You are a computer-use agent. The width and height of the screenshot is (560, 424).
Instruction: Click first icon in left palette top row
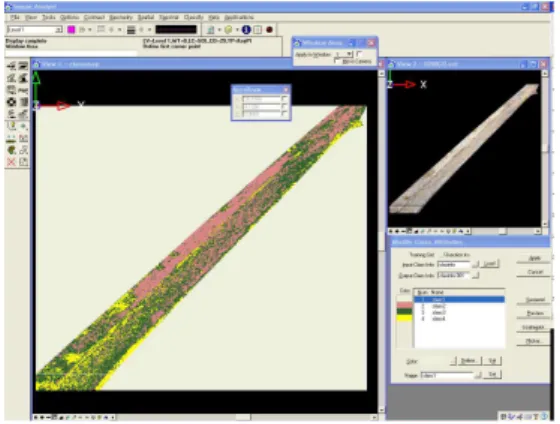tap(11, 66)
